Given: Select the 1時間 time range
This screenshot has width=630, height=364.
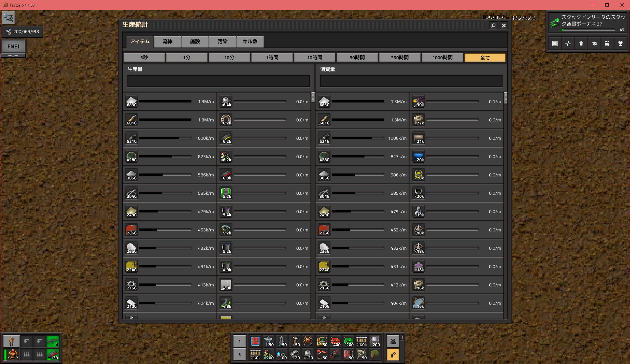Looking at the screenshot, I should [272, 58].
